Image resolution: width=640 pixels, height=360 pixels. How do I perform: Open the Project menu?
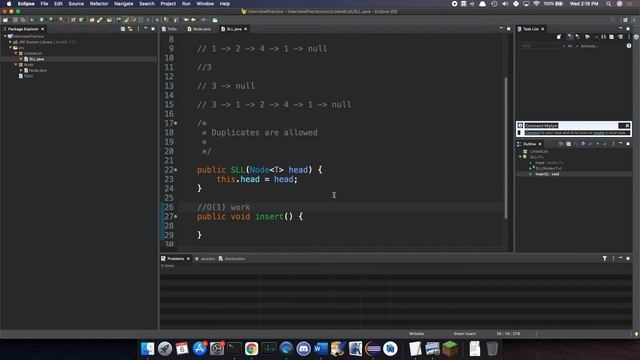point(168,4)
